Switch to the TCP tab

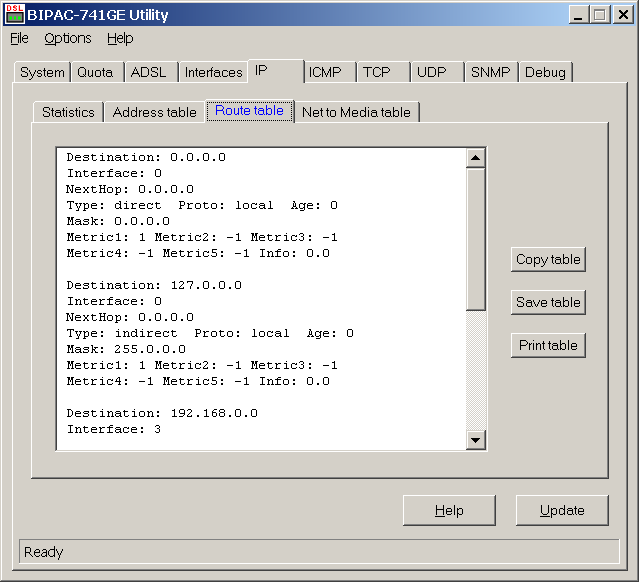383,72
